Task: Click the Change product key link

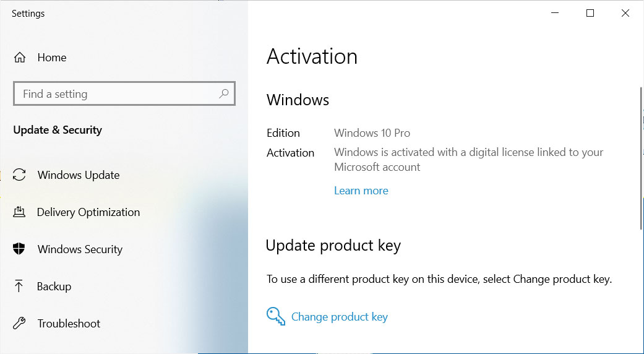Action: [x=339, y=317]
